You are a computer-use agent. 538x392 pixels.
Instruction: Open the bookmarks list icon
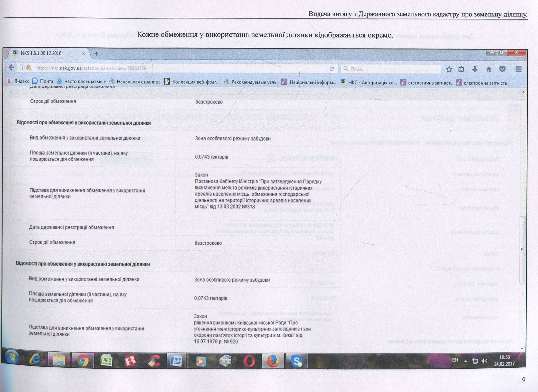pos(461,69)
